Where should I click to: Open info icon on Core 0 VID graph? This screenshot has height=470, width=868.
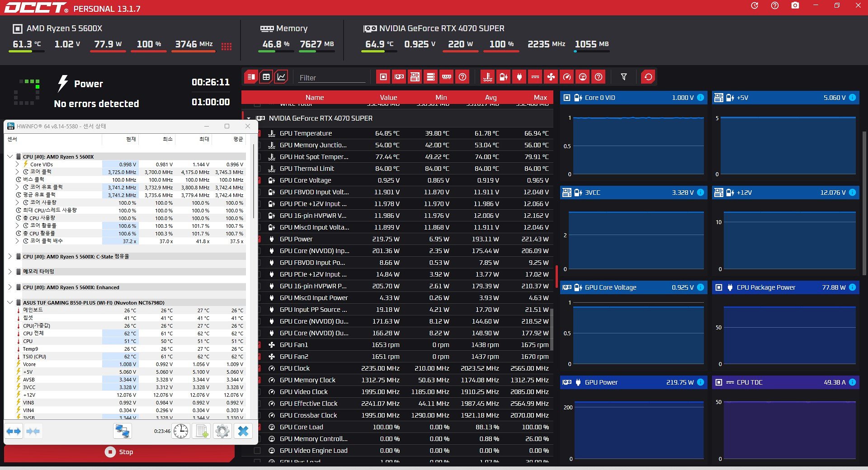pyautogui.click(x=700, y=98)
